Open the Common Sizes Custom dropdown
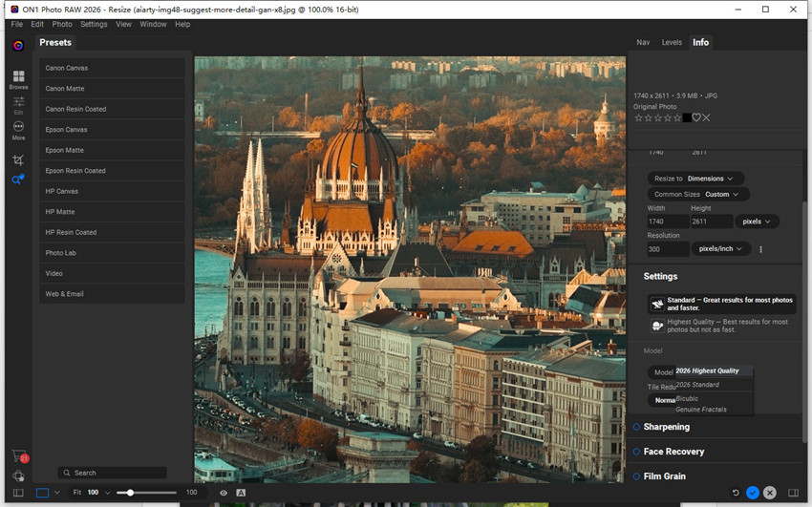The width and height of the screenshot is (812, 507). (x=698, y=195)
